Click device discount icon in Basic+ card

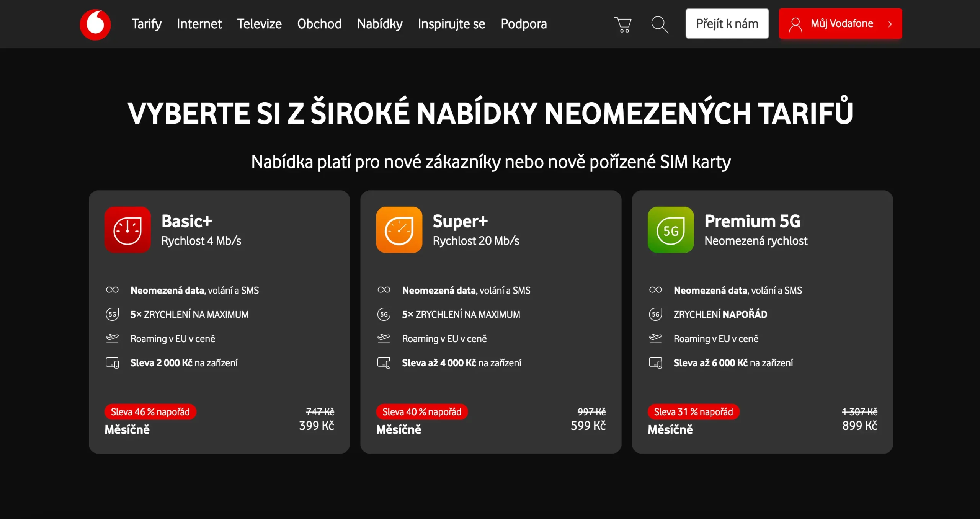[x=112, y=362]
